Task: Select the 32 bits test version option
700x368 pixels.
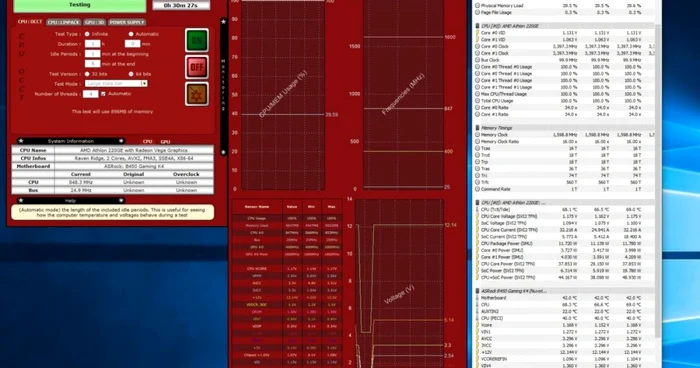Action: (x=87, y=74)
